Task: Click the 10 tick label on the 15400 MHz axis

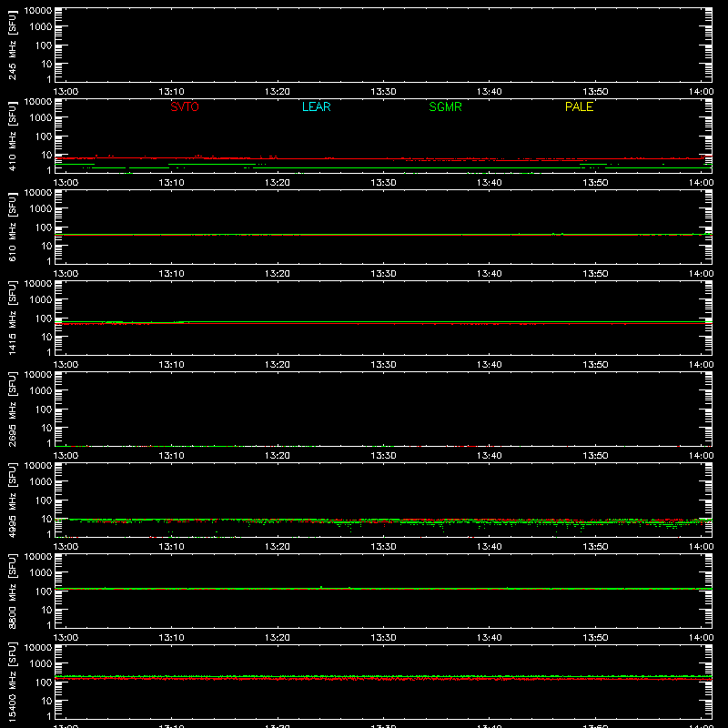Action: pos(46,701)
